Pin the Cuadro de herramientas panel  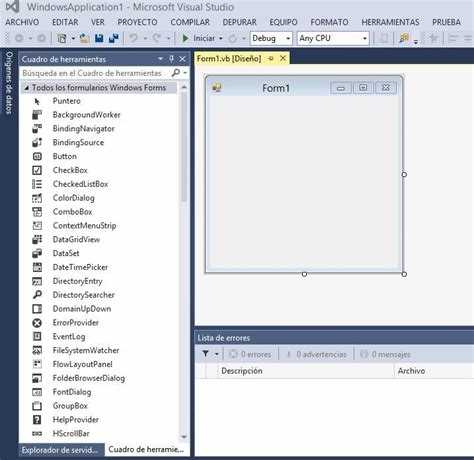click(171, 59)
